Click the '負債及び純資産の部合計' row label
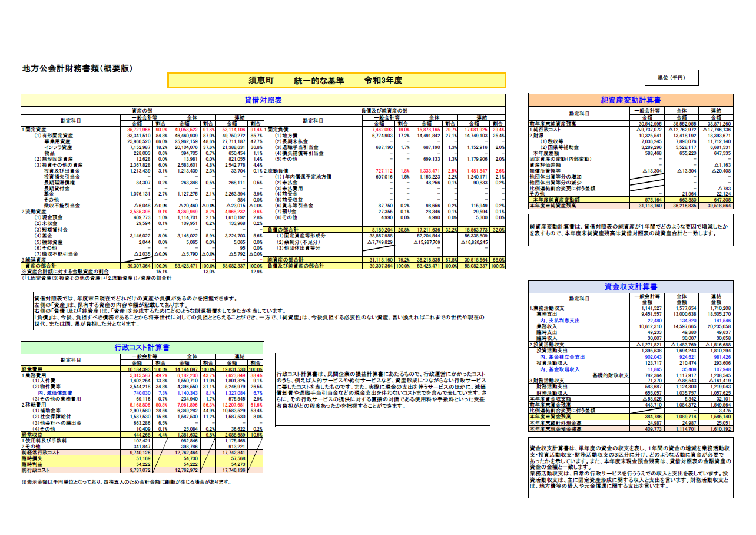 click(296, 266)
